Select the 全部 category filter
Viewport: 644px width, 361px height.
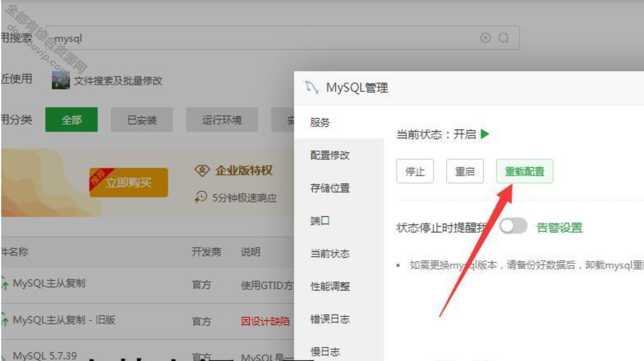click(x=72, y=120)
